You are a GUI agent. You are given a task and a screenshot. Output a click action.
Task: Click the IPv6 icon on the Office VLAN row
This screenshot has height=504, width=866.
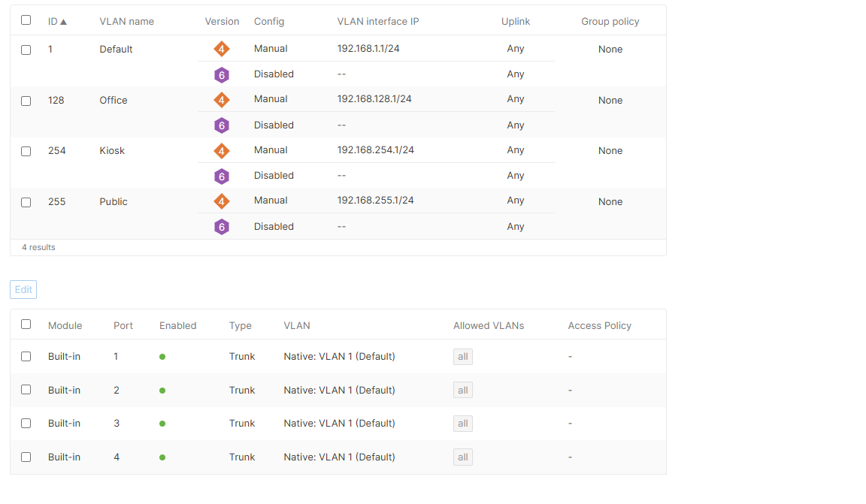(x=222, y=125)
